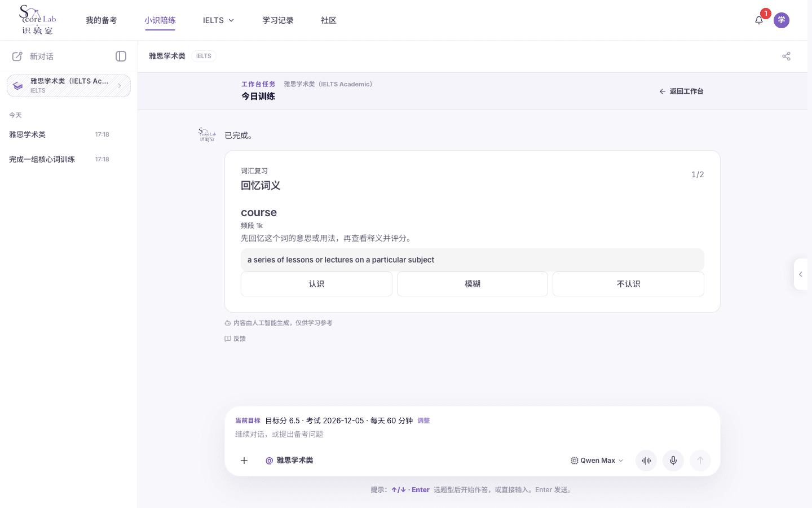Click the back arrow beside 返回工作台

tap(663, 91)
